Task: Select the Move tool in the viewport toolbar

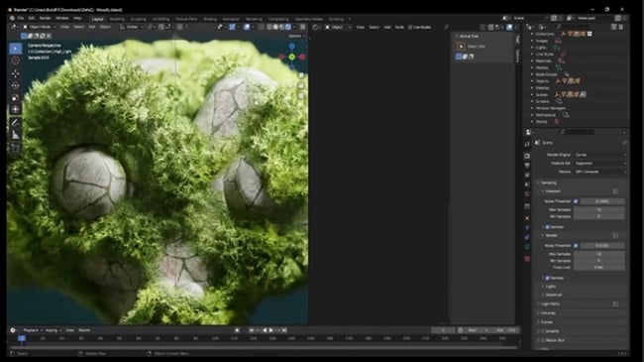Action: pos(15,73)
